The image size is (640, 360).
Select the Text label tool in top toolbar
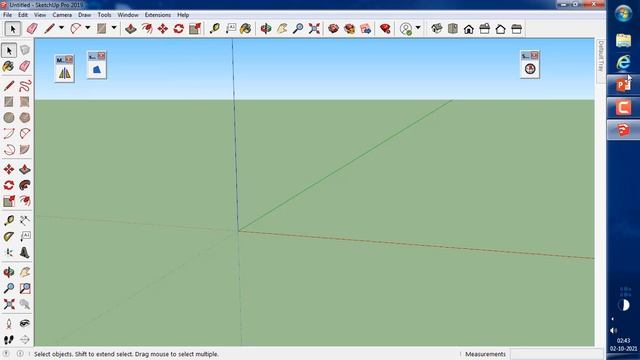pos(231,29)
